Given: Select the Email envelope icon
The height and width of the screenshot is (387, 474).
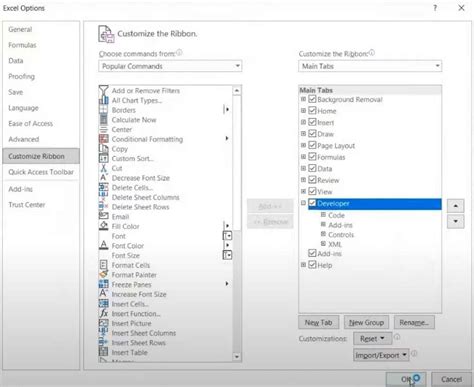Looking at the screenshot, I should [x=104, y=216].
